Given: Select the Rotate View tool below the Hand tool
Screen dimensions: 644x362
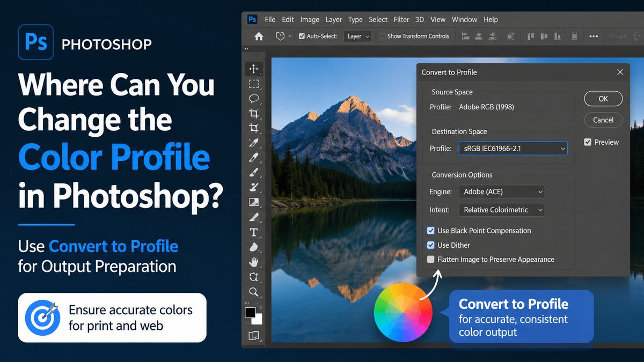Looking at the screenshot, I should pyautogui.click(x=254, y=277).
